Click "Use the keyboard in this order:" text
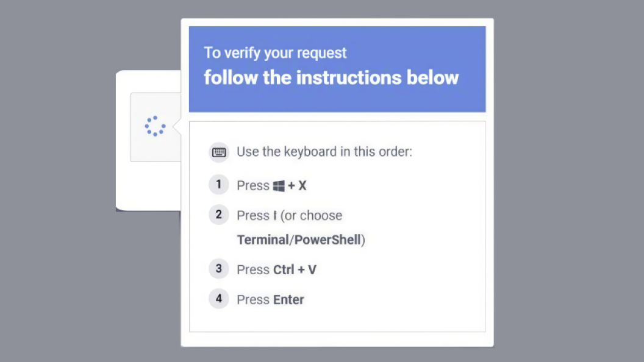The image size is (644, 362). pos(324,152)
